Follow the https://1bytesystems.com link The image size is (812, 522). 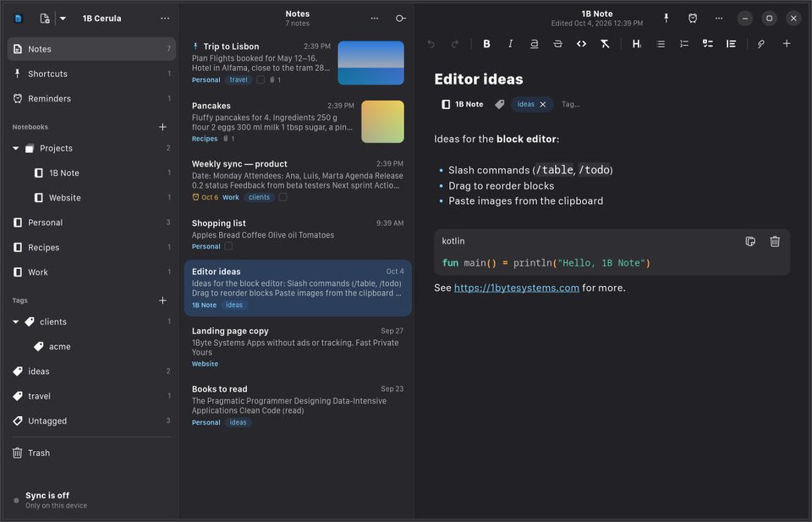(516, 288)
